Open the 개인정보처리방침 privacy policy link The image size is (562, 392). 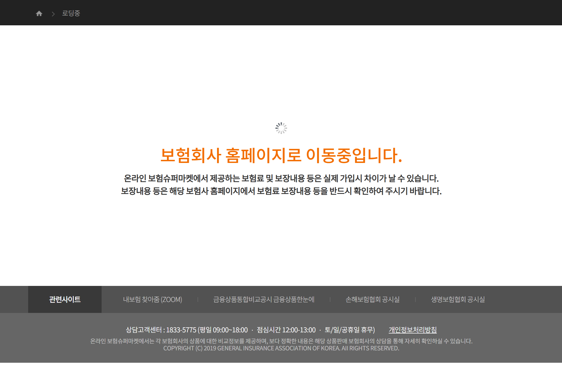[x=413, y=330]
